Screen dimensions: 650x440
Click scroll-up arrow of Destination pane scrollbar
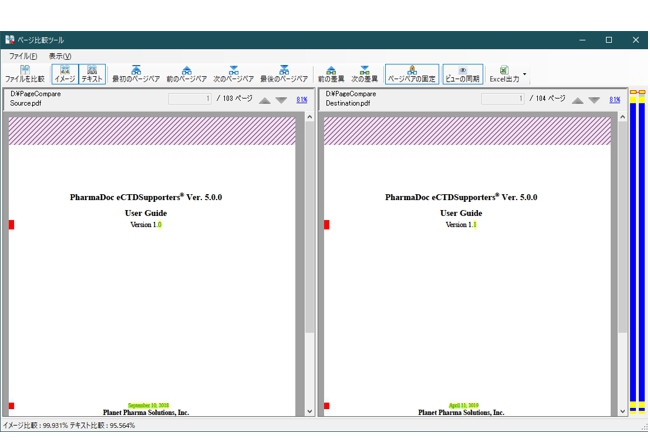pos(623,117)
